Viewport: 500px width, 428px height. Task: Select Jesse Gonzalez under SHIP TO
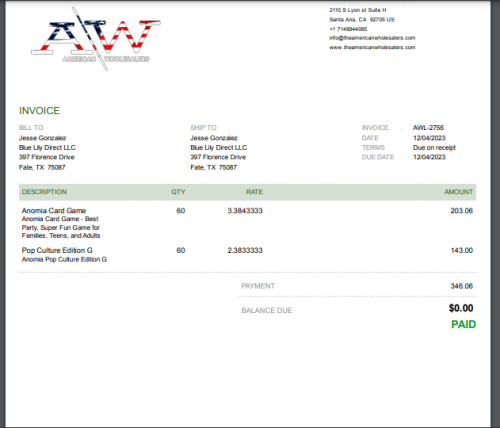(x=214, y=138)
